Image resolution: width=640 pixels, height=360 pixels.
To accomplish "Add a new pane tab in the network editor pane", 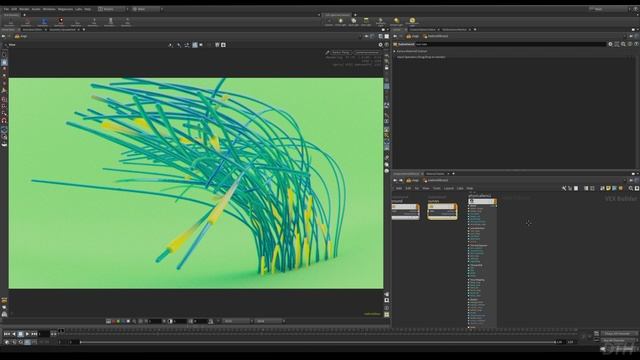I will pyautogui.click(x=453, y=173).
